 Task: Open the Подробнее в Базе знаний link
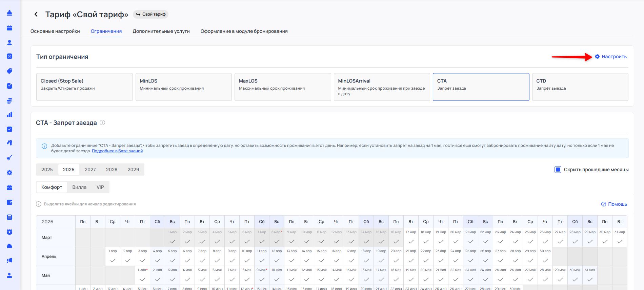[x=117, y=151]
